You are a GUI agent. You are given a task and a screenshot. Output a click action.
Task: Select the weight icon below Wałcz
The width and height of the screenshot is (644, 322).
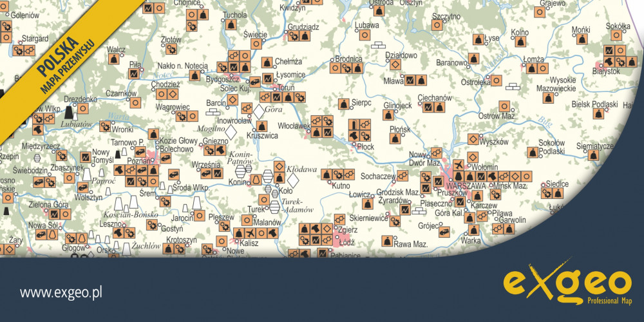(x=114, y=59)
